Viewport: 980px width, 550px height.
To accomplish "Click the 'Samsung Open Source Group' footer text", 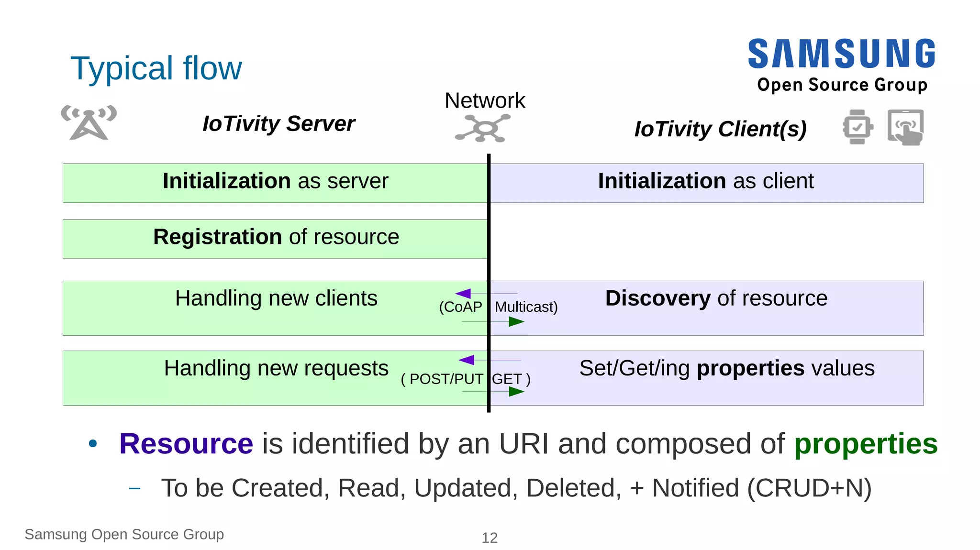I will click(124, 534).
